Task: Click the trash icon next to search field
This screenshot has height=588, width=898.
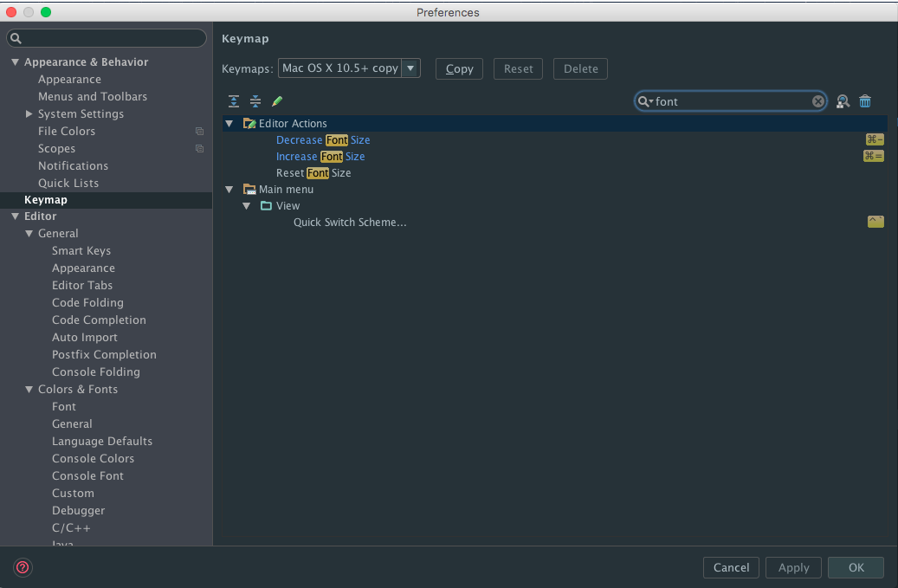Action: [x=865, y=101]
